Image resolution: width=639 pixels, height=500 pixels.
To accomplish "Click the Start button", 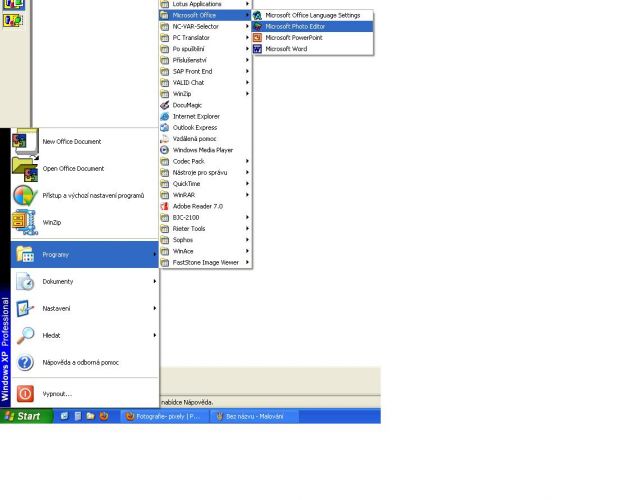I will 26,416.
